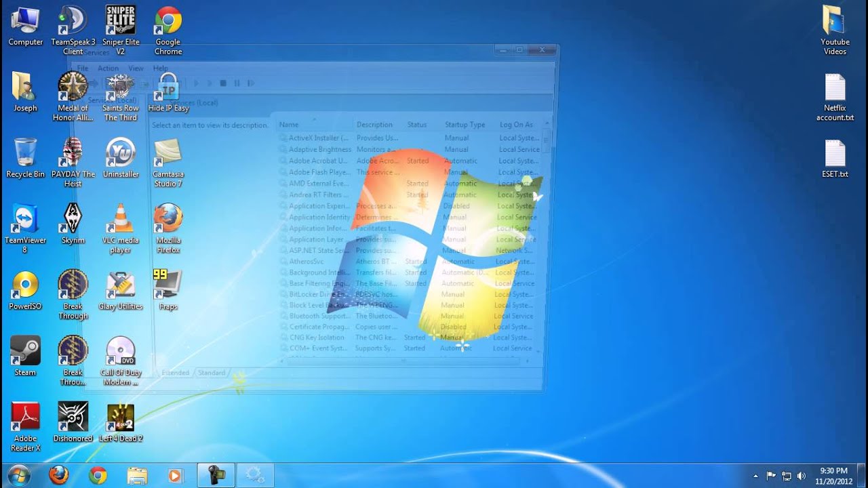Open the volume tray icon

tap(802, 476)
